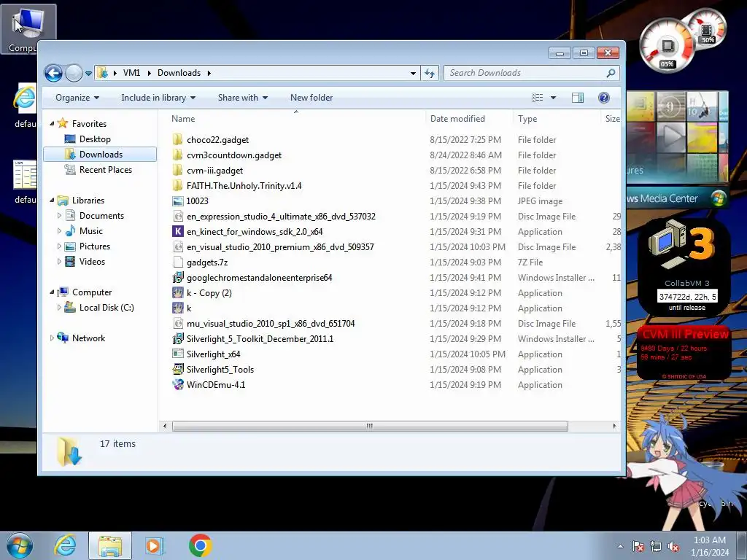
Task: Show hidden tray icons arrow
Action: (620, 547)
